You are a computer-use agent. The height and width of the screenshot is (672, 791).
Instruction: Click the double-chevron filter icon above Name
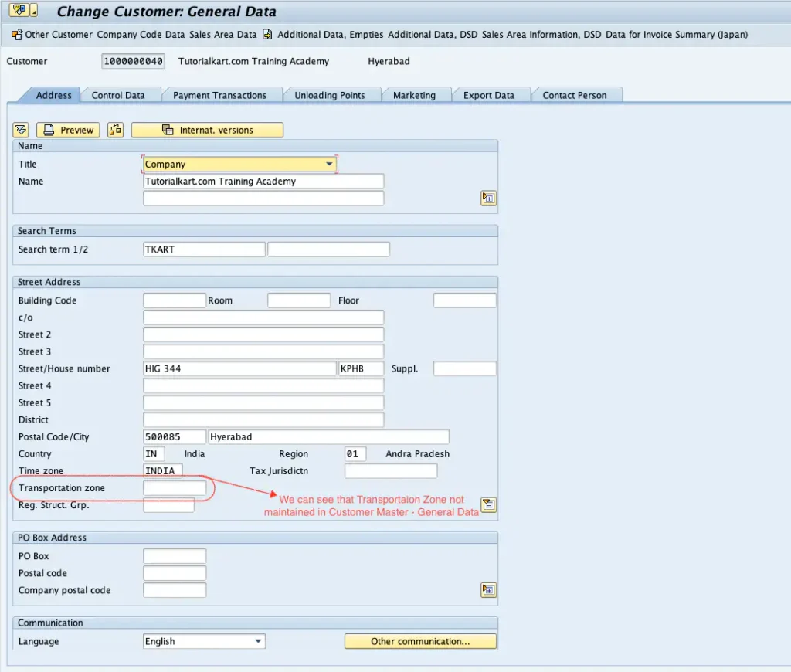coord(20,130)
